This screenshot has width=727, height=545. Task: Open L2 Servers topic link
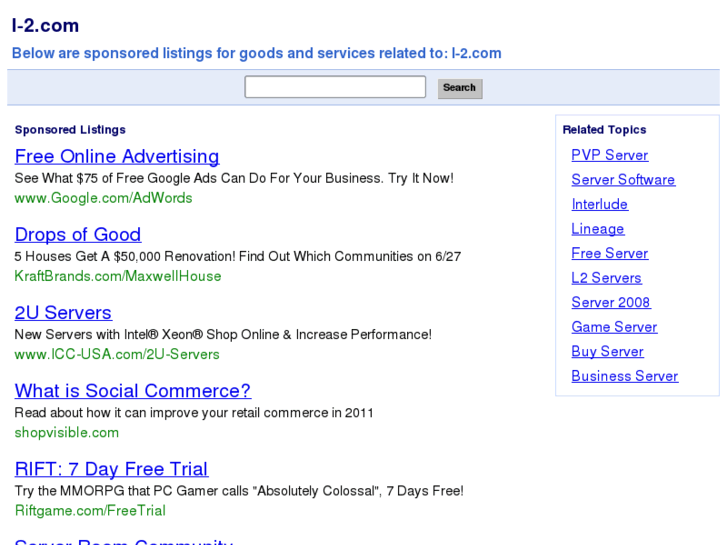(606, 278)
